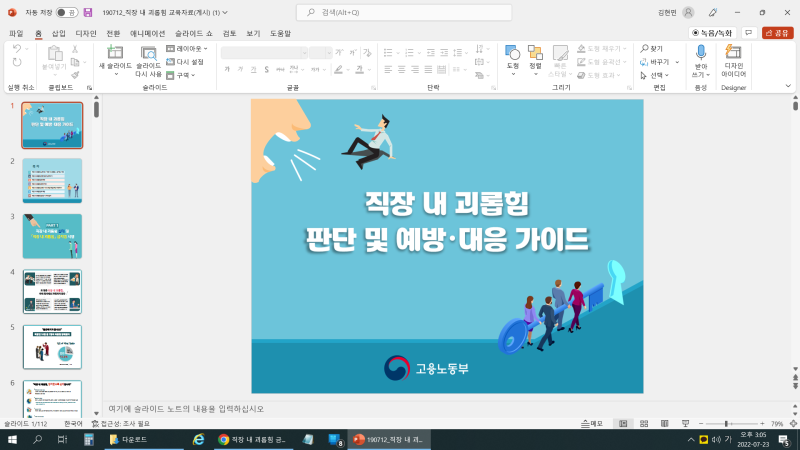The width and height of the screenshot is (800, 450).
Task: Click the Comments icon
Action: click(x=748, y=33)
